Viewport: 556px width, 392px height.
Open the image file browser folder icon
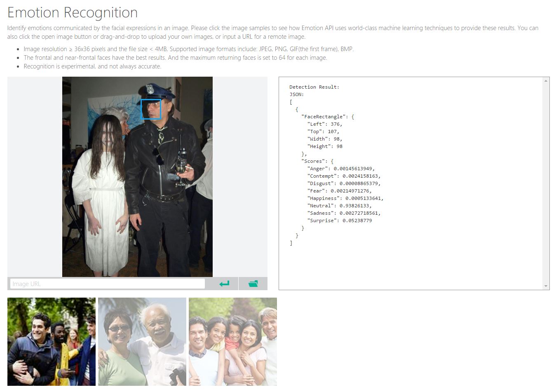(x=253, y=284)
